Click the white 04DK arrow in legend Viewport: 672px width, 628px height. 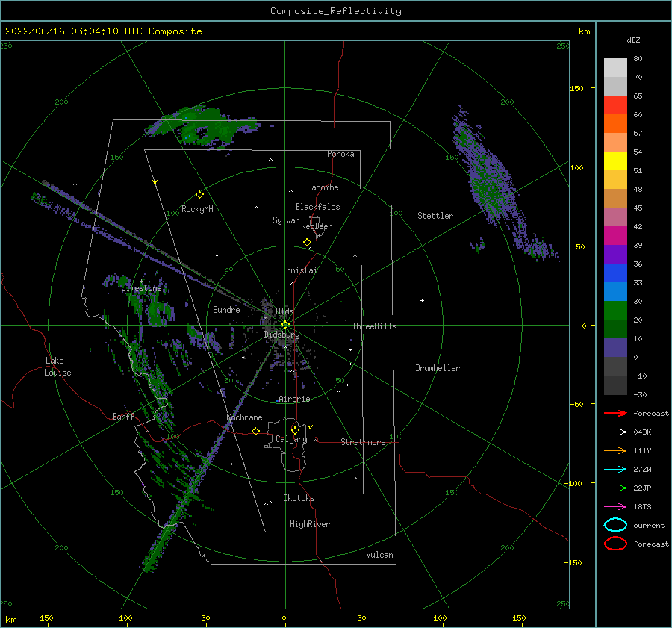point(615,432)
